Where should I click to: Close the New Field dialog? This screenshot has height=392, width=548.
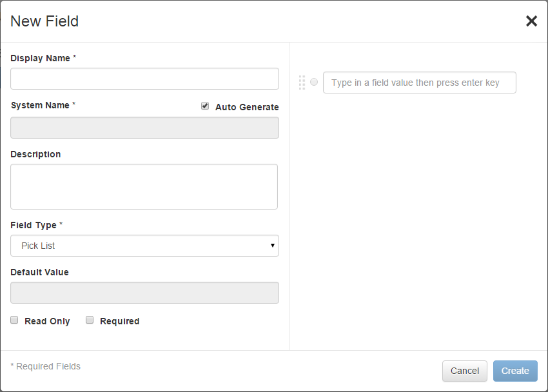(x=531, y=21)
